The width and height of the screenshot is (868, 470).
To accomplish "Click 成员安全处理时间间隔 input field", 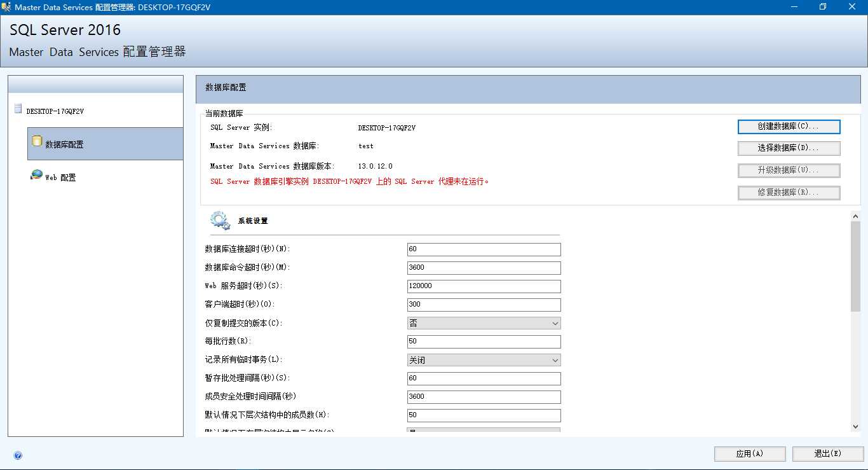I will 484,397.
